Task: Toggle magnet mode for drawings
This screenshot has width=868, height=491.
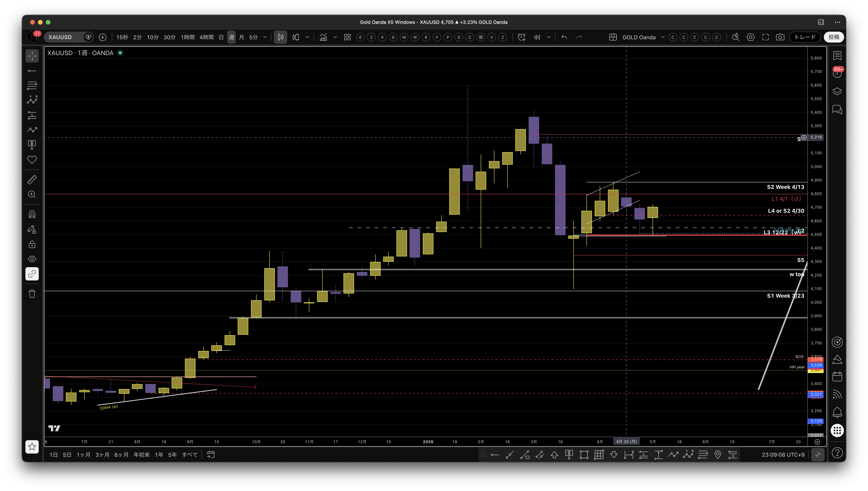Action: (32, 214)
